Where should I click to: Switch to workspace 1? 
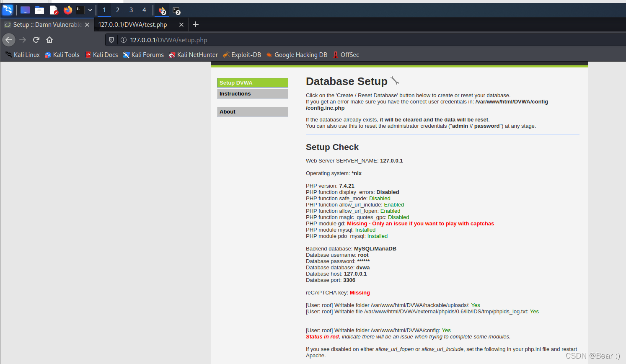[104, 10]
